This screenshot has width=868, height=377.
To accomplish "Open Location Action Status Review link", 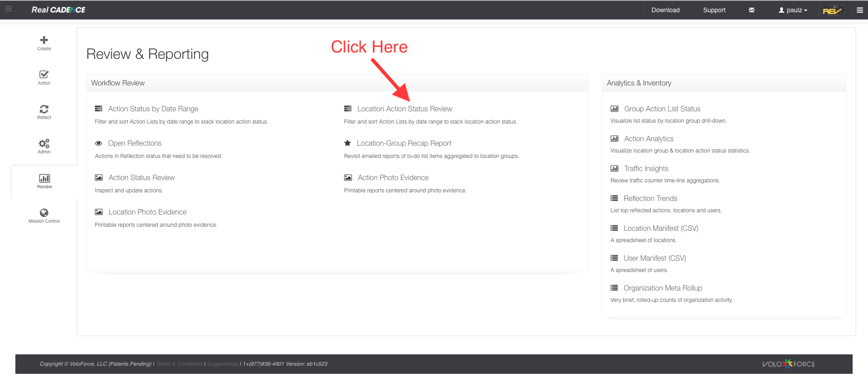I will (x=404, y=109).
